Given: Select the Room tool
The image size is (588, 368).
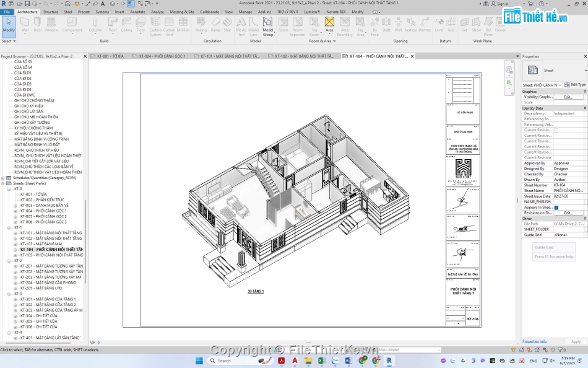Looking at the screenshot, I should (x=283, y=25).
